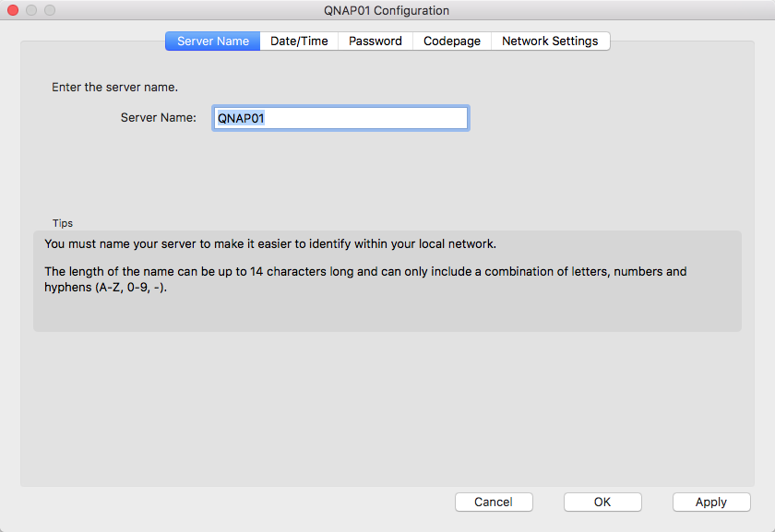Go to the Codepage tab
The width and height of the screenshot is (775, 532).
(452, 41)
